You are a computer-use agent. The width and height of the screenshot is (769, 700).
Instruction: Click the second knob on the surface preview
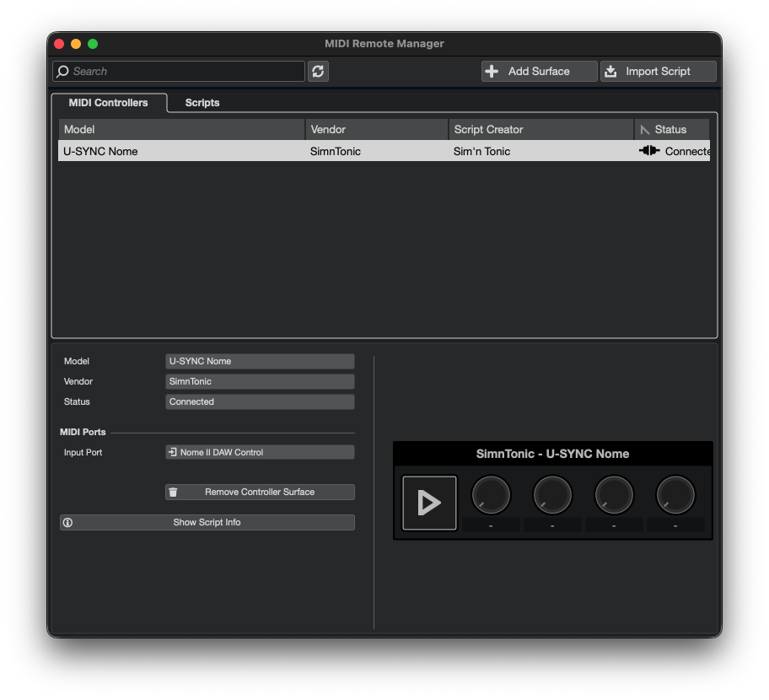[552, 495]
